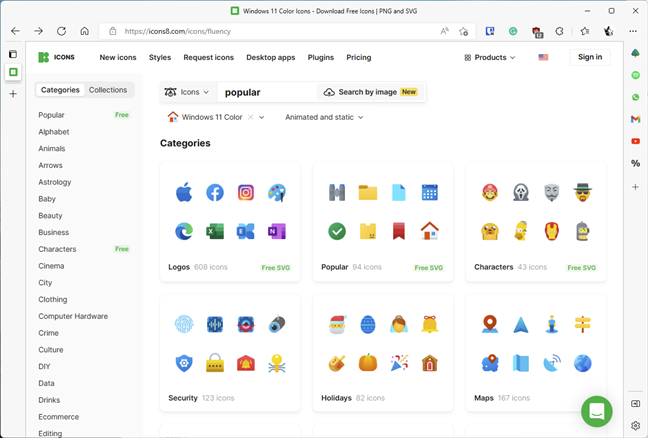Refresh the browser page

click(x=61, y=31)
